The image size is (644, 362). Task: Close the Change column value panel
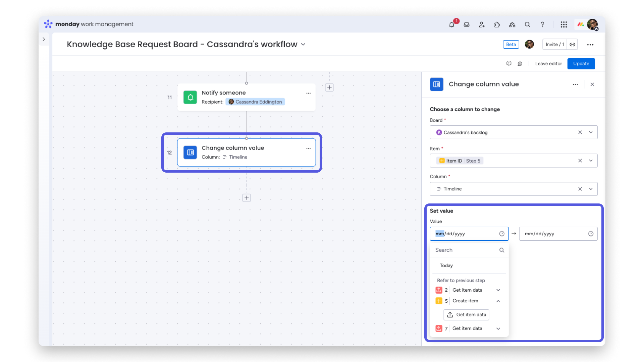tap(592, 84)
